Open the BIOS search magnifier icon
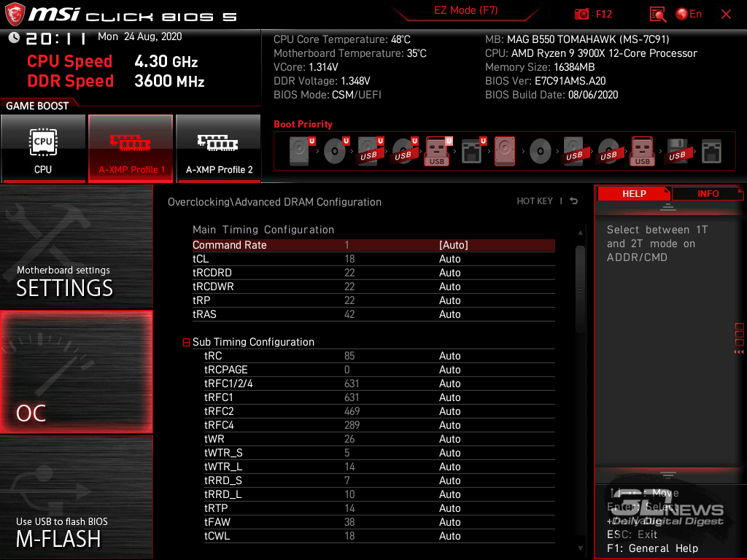747x560 pixels. [657, 15]
